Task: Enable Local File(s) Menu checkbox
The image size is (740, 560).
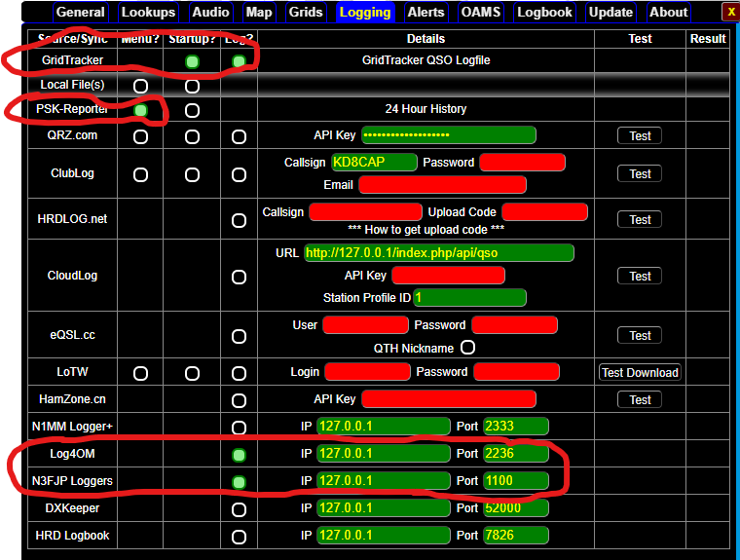Action: click(140, 86)
